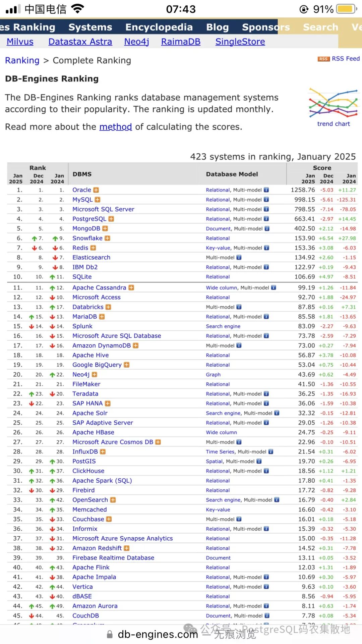This screenshot has width=362, height=644.
Task: Tap the plus icon next to OpenSearch
Action: point(113,500)
